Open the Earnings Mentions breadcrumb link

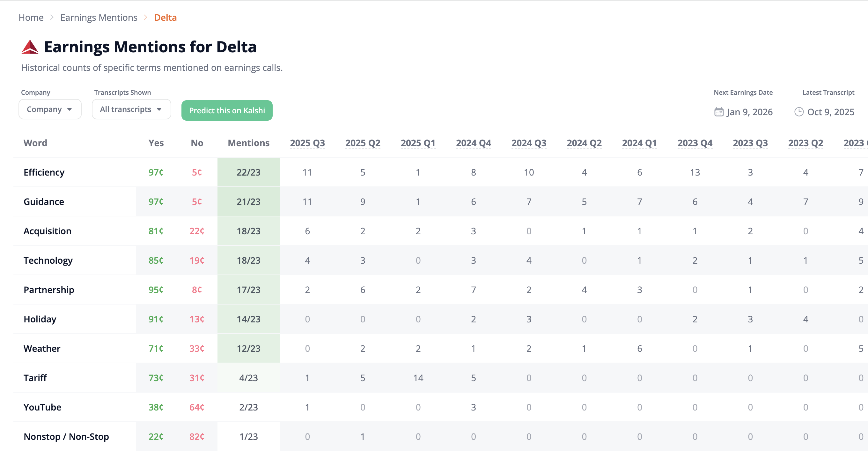(x=99, y=17)
